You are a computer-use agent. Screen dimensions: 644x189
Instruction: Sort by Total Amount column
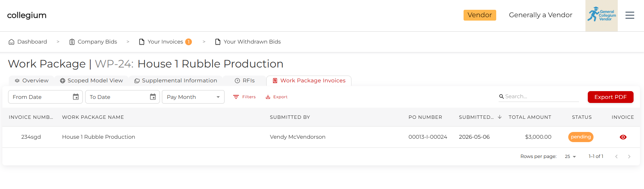point(530,117)
